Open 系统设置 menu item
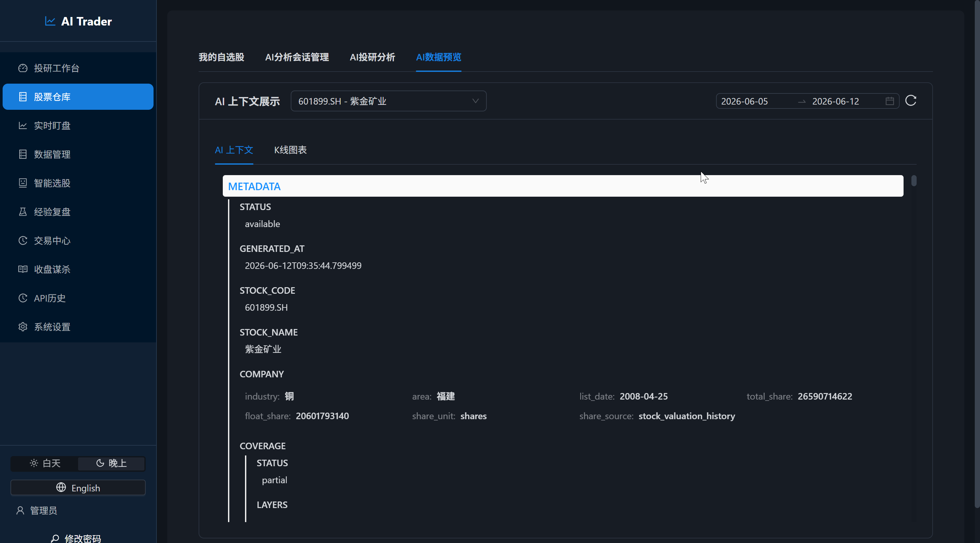980x543 pixels. point(78,327)
